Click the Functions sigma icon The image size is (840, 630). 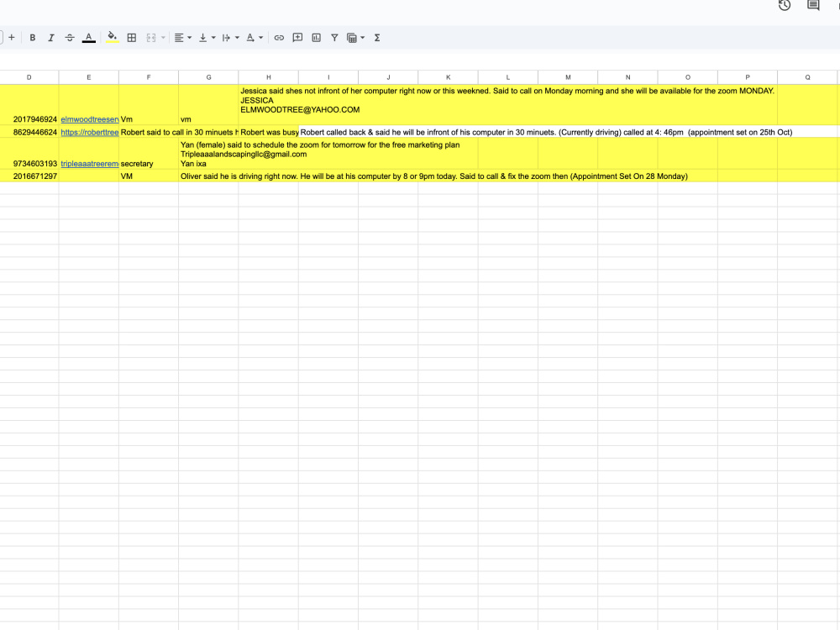377,38
